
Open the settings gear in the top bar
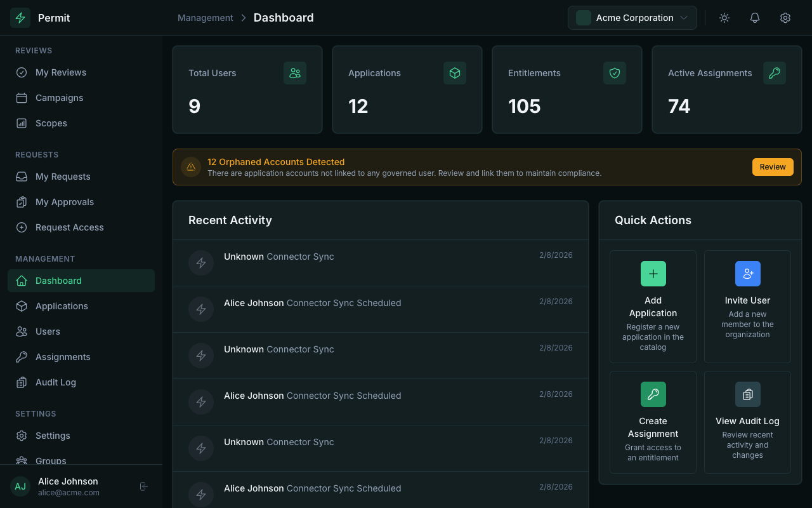point(785,18)
